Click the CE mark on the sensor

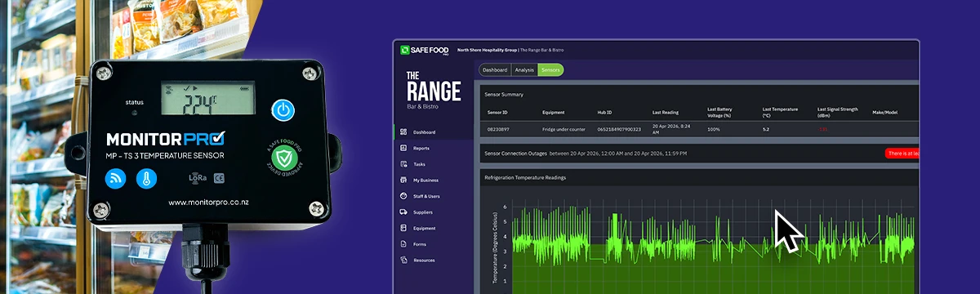tap(220, 177)
